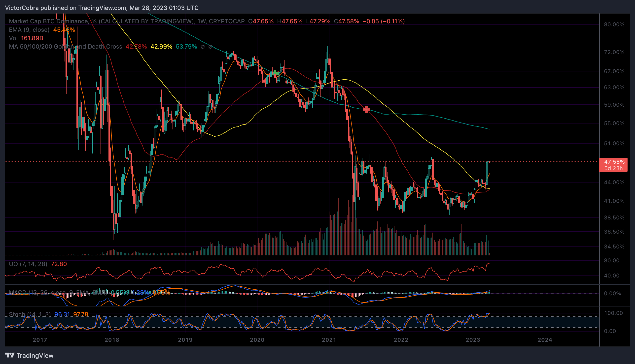Click the TradingView logo at the bottom left

(x=29, y=355)
